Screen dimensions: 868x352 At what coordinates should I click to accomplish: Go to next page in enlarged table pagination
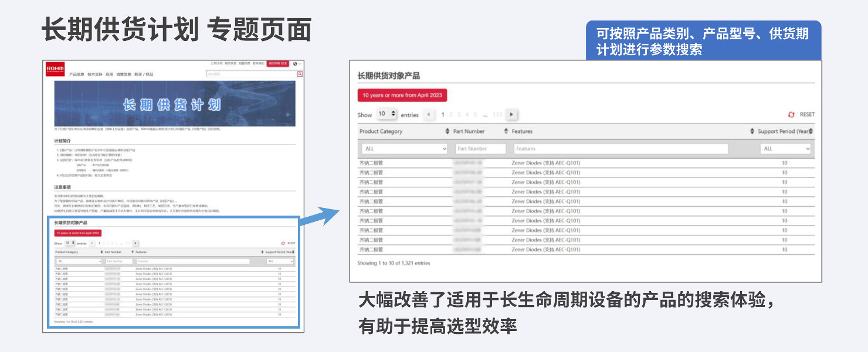(511, 115)
